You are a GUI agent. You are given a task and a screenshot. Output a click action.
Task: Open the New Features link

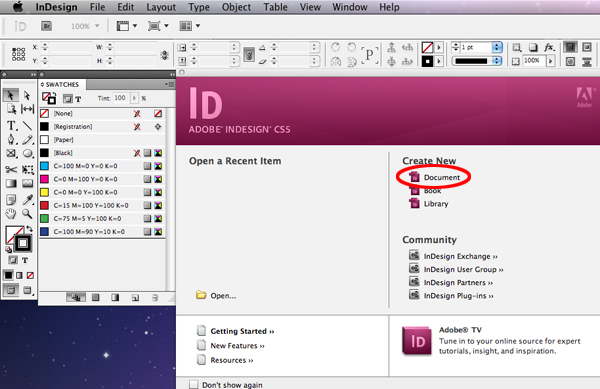(237, 346)
